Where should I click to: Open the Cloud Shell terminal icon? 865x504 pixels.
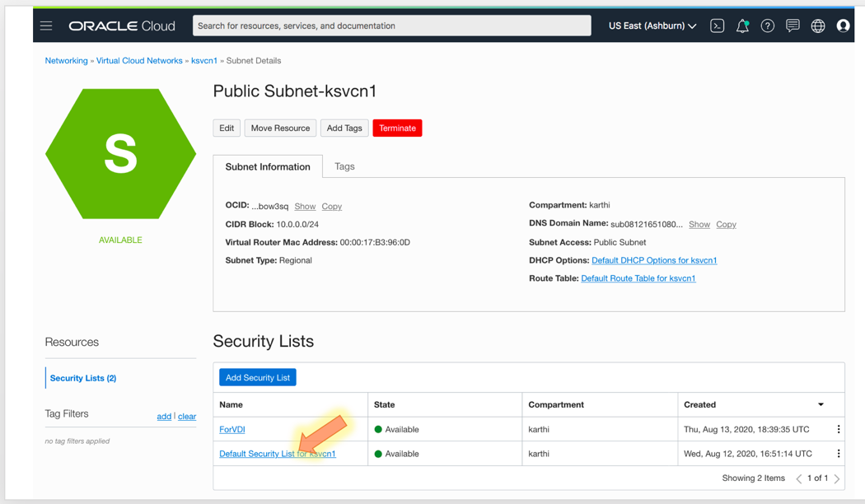[717, 26]
